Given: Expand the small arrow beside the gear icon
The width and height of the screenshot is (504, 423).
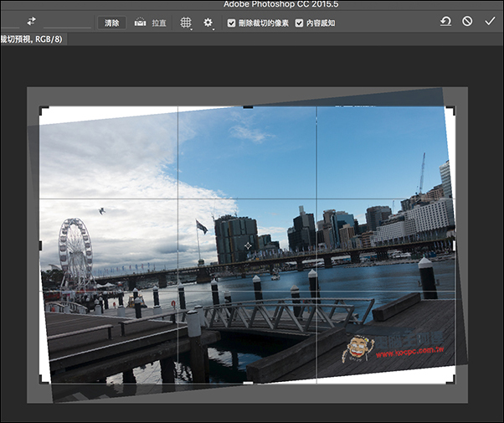Looking at the screenshot, I should tap(213, 29).
